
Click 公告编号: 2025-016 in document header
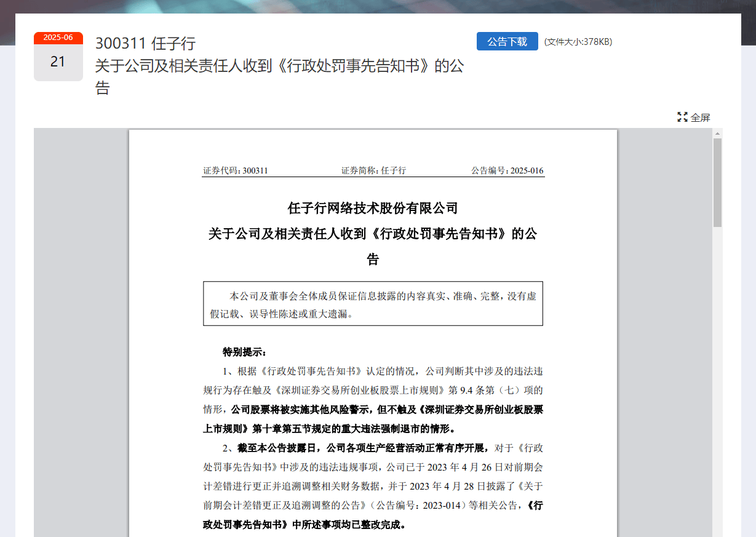[x=507, y=170]
